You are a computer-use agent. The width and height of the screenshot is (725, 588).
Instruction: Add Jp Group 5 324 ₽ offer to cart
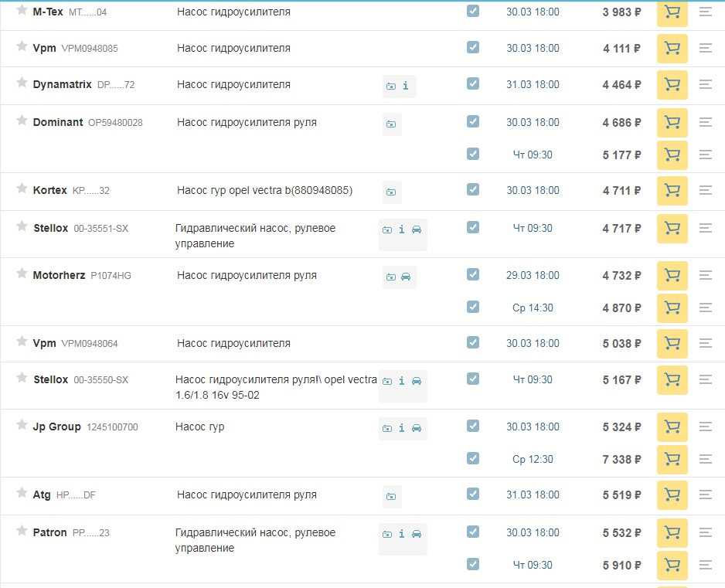(672, 427)
